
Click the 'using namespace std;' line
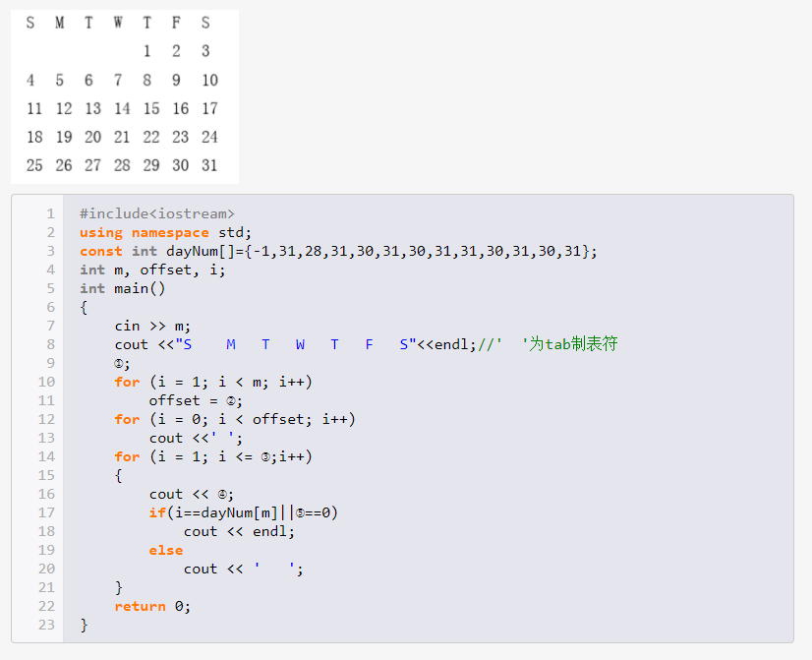pos(166,232)
